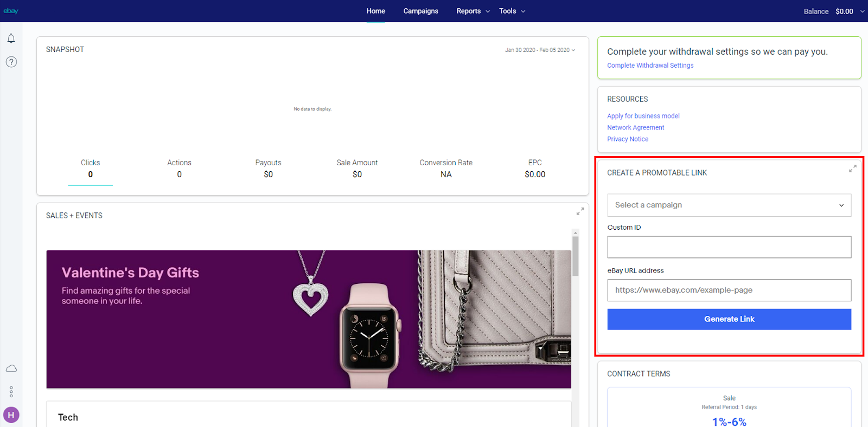Expand the Reports menu

click(473, 11)
